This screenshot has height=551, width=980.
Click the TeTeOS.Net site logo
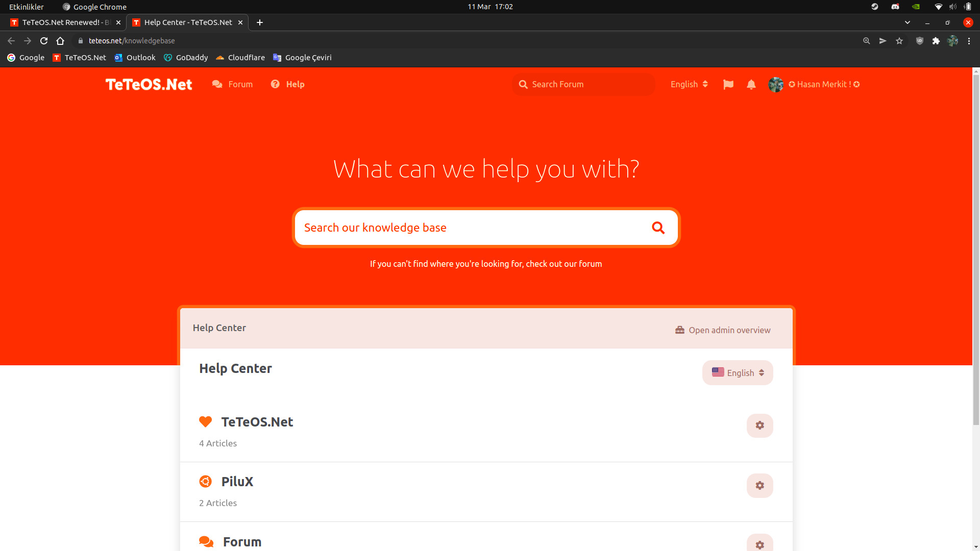[149, 84]
